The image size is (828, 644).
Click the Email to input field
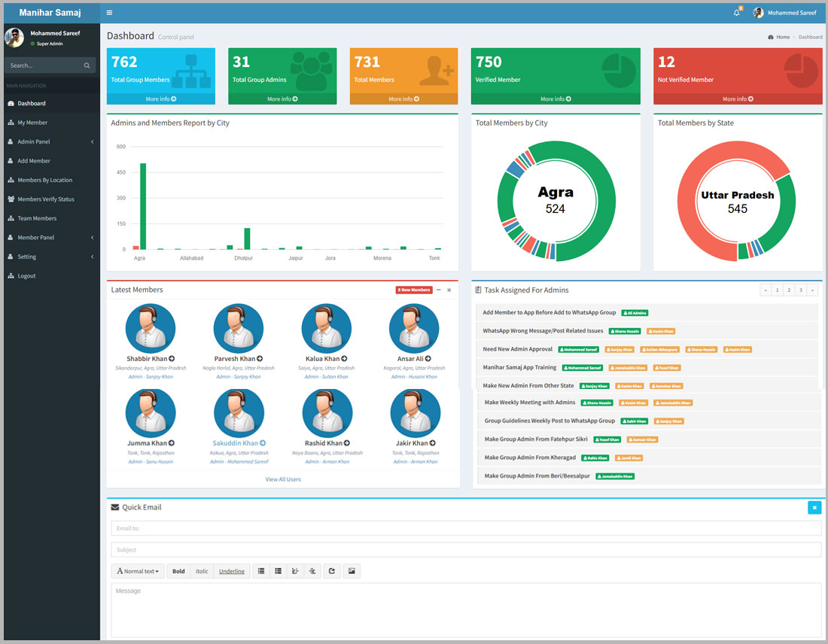coord(466,528)
